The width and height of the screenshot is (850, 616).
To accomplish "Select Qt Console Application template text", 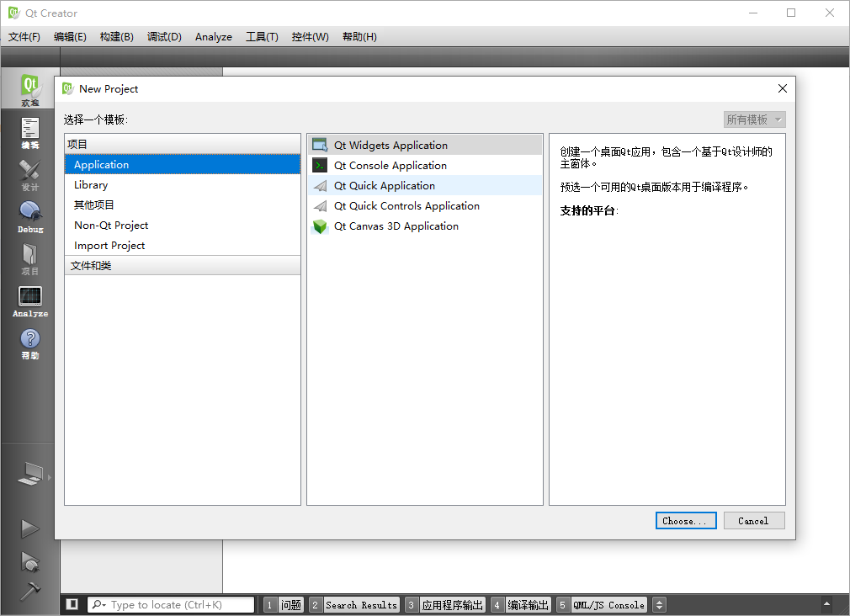I will point(390,166).
